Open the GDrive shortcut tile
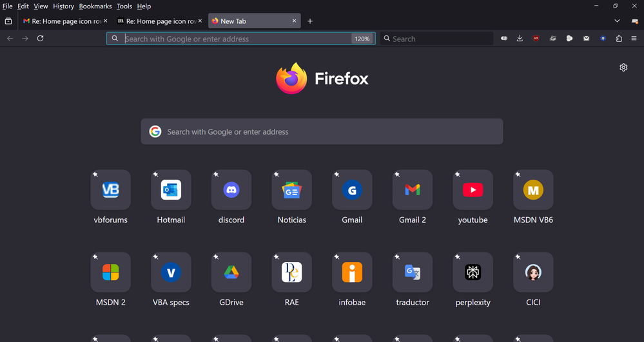Viewport: 644px width, 342px height. [231, 272]
